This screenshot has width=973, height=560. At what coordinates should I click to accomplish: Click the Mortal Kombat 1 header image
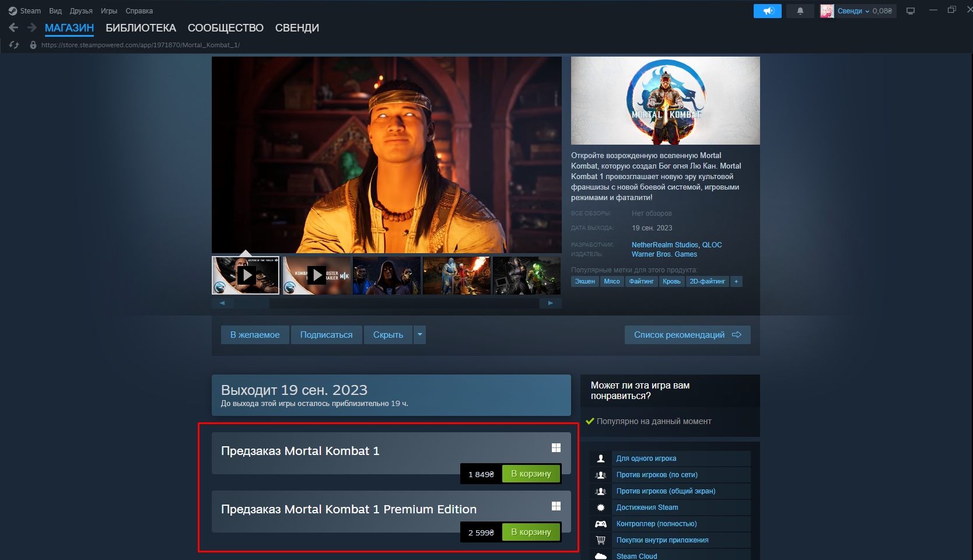point(666,100)
